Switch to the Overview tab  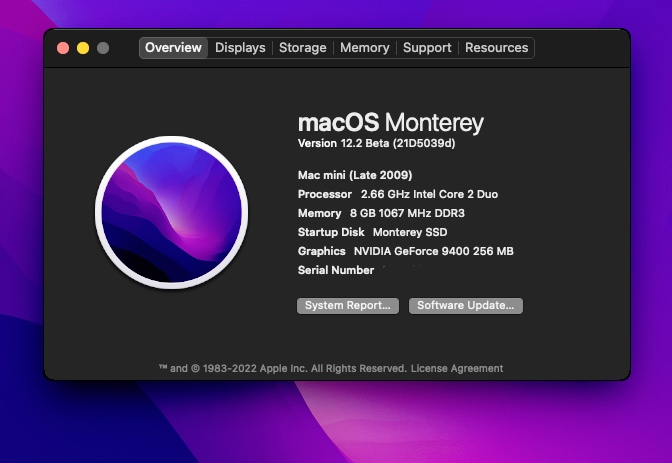pos(173,48)
